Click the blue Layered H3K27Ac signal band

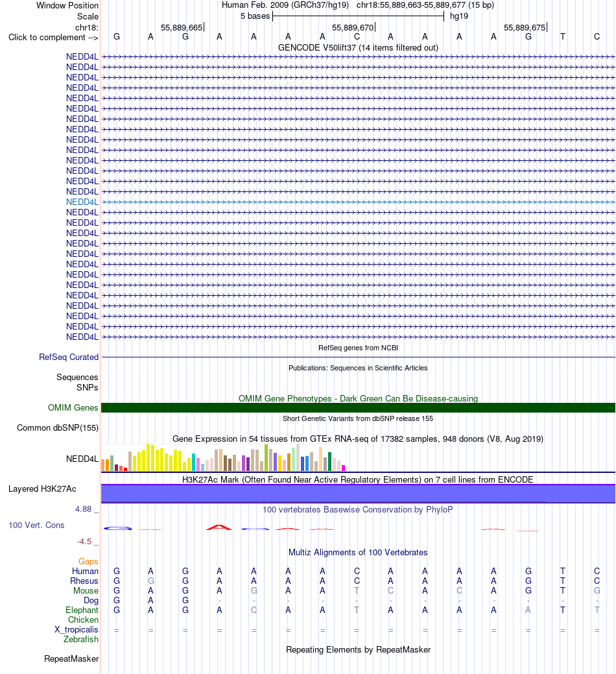[358, 494]
